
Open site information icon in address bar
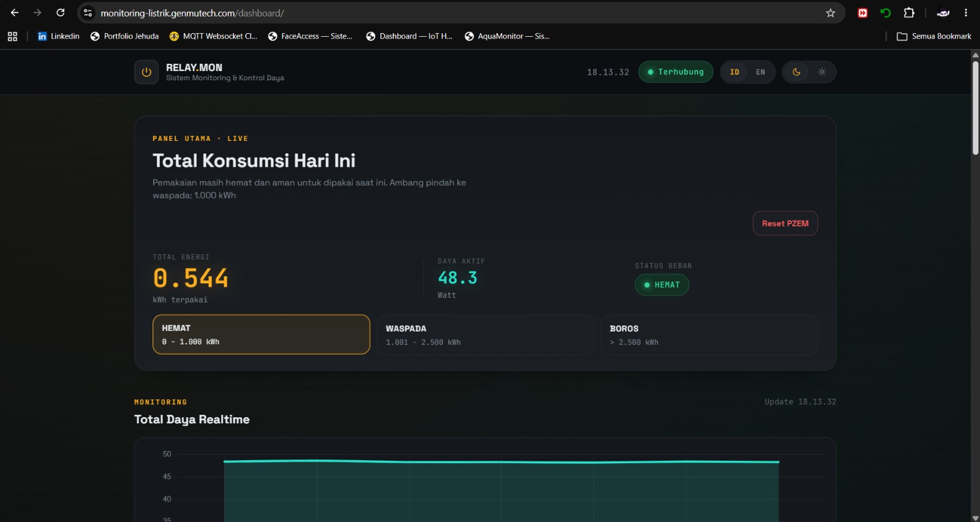pos(88,13)
